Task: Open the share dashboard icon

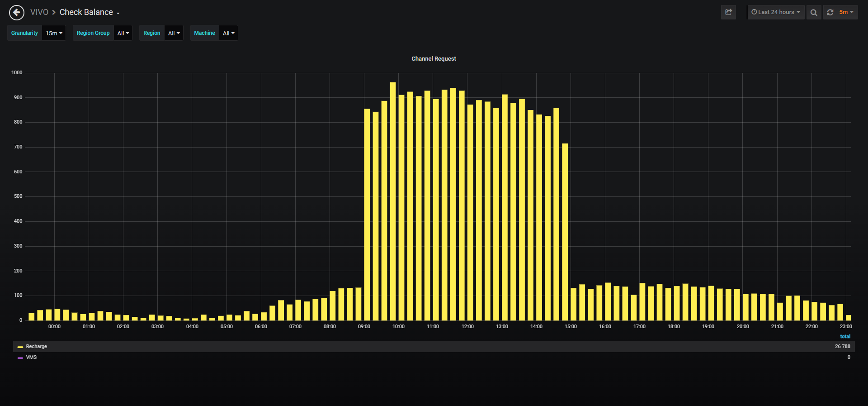Action: pyautogui.click(x=728, y=12)
